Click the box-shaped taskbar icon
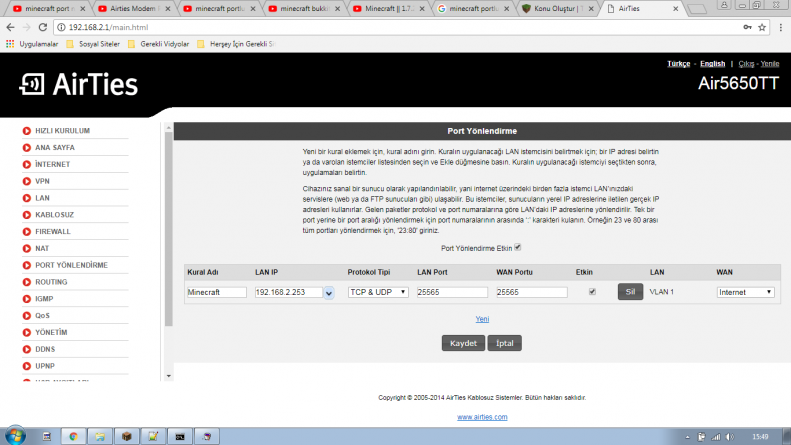The image size is (791, 445). (x=127, y=436)
